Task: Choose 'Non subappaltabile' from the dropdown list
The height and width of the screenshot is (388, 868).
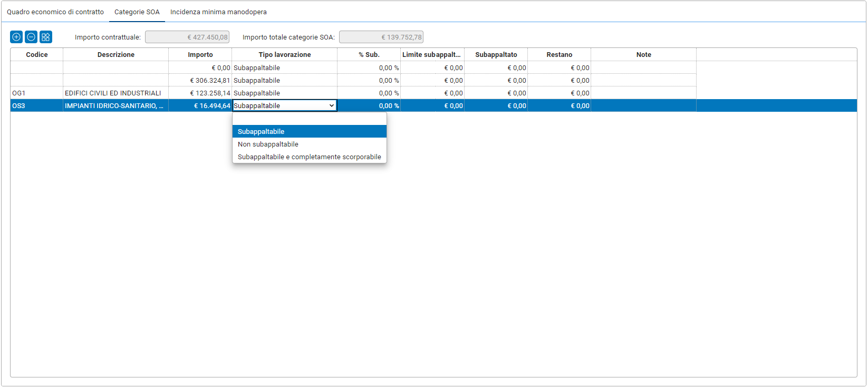Action: pos(268,144)
